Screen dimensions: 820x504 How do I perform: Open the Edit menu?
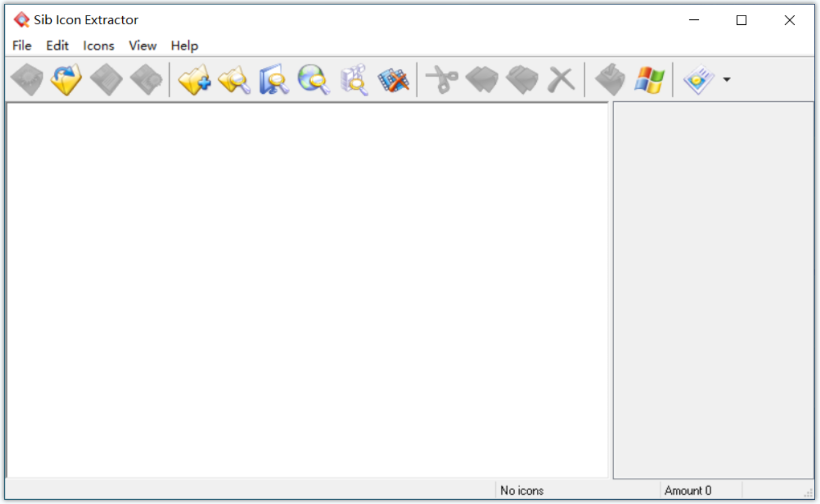point(57,46)
